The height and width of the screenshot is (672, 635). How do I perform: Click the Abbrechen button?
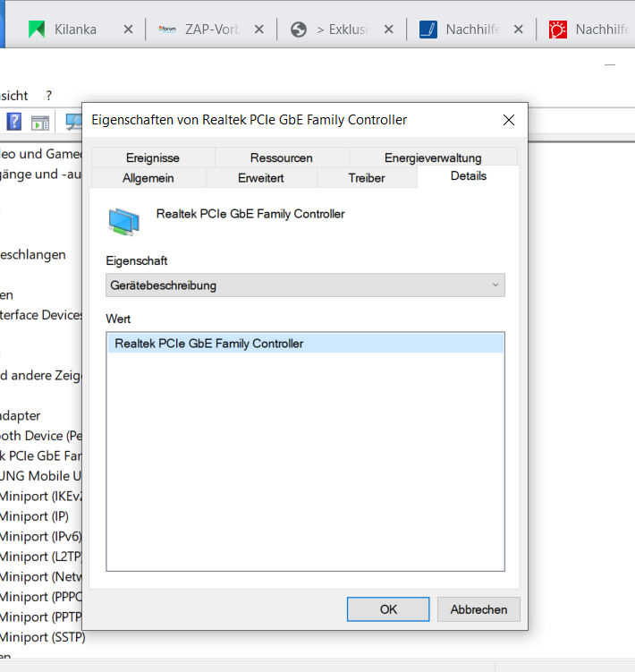point(478,609)
